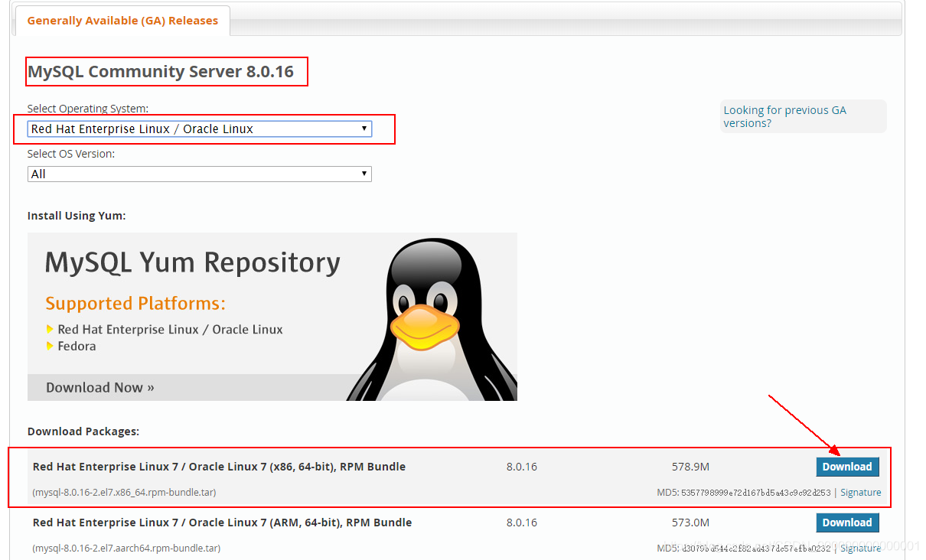Download the ARM 64-bit RPM Bundle
The image size is (926, 560).
pos(847,523)
